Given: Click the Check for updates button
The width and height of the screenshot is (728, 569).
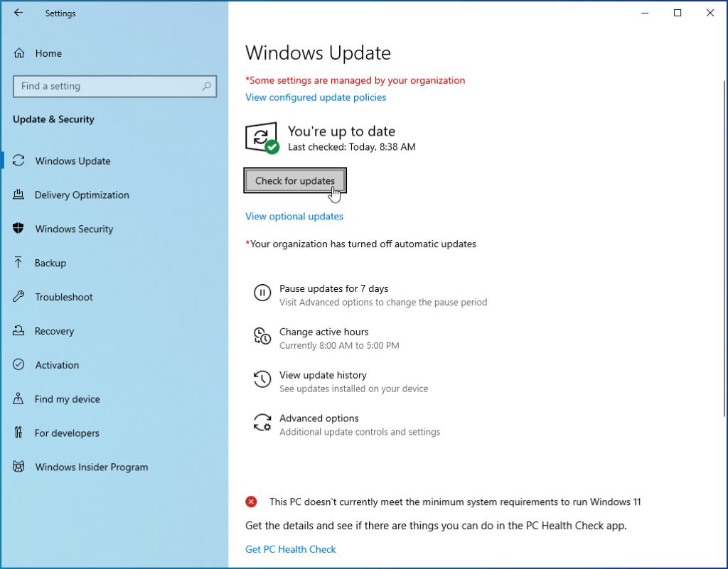Looking at the screenshot, I should pyautogui.click(x=294, y=180).
